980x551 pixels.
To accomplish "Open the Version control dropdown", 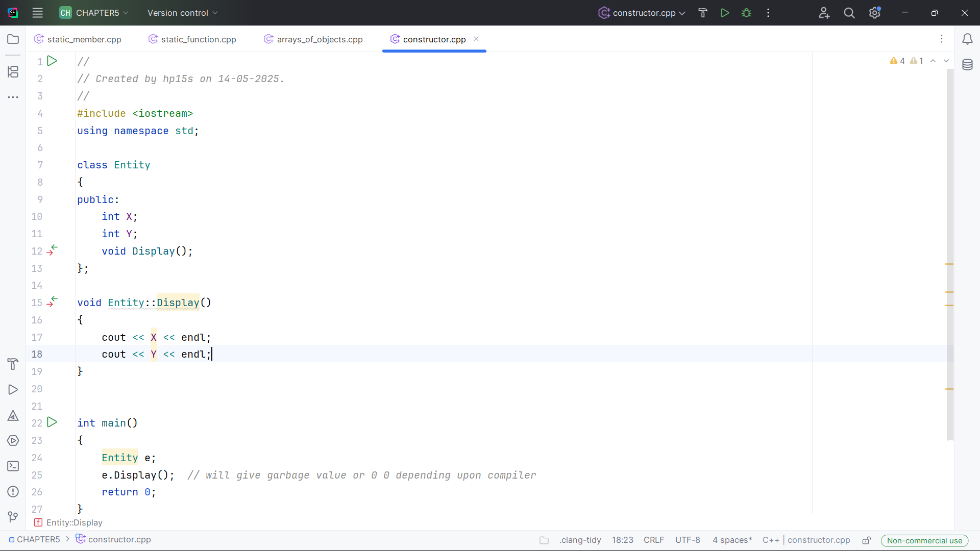I will pyautogui.click(x=182, y=13).
